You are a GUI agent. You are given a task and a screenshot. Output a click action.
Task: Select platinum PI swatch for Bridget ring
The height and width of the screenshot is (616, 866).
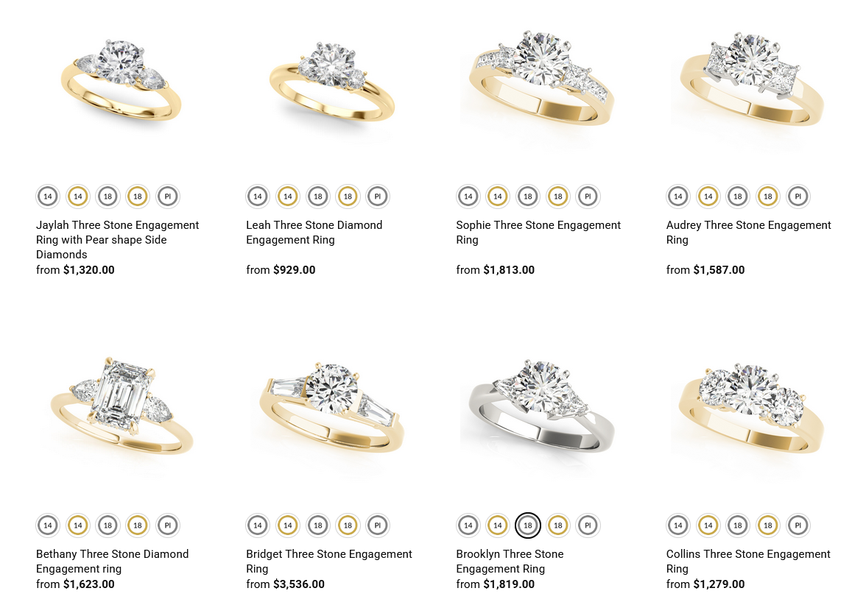click(378, 525)
